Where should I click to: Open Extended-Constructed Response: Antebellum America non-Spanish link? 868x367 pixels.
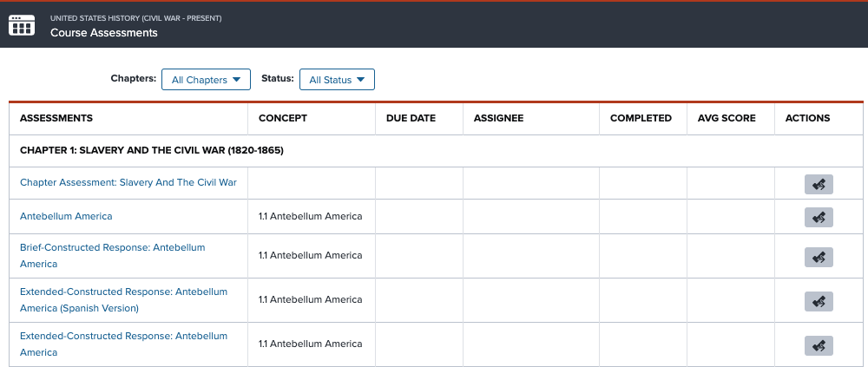(123, 344)
